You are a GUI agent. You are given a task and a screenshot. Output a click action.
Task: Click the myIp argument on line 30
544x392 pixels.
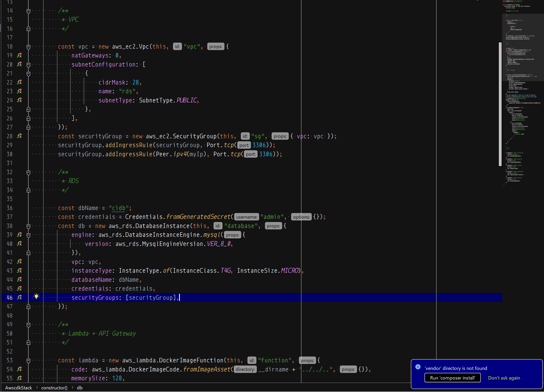(x=196, y=154)
